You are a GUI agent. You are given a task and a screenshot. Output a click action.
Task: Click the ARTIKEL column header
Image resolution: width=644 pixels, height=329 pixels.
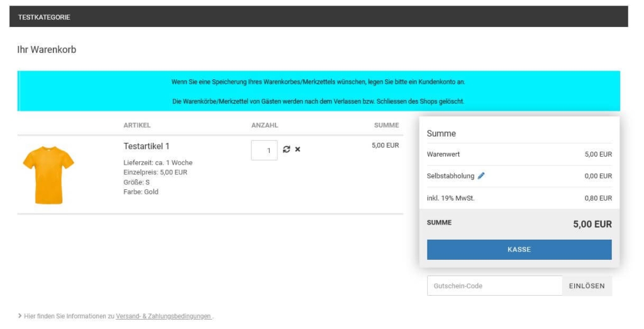click(x=137, y=125)
